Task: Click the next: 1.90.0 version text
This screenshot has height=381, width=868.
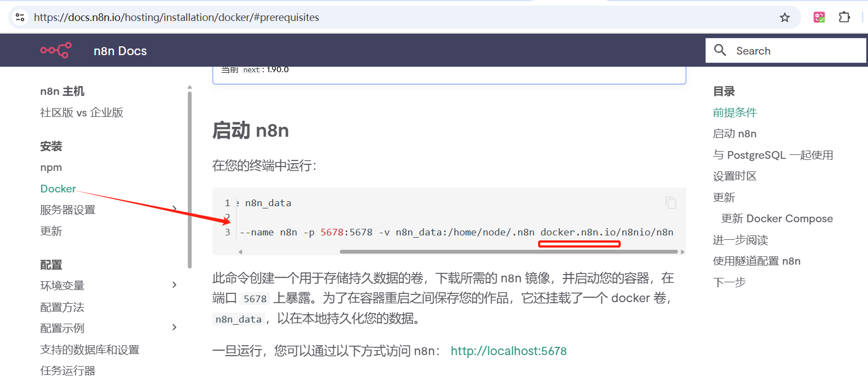Action: [x=266, y=70]
